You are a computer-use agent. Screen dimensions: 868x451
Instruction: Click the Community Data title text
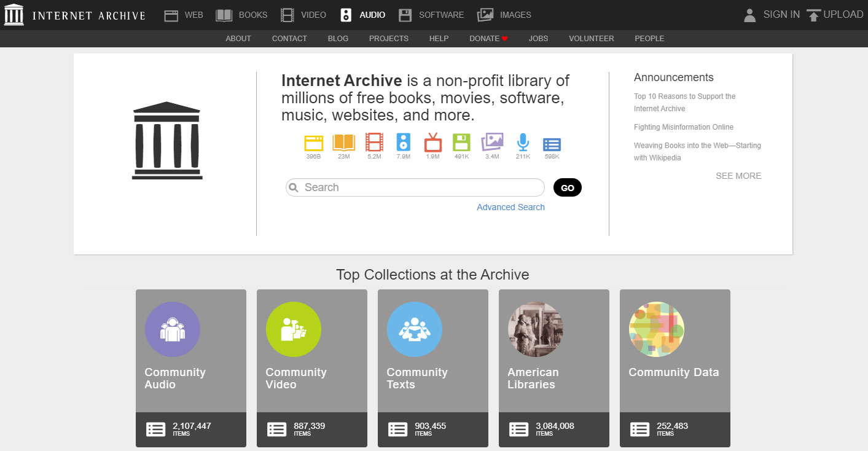coord(674,372)
